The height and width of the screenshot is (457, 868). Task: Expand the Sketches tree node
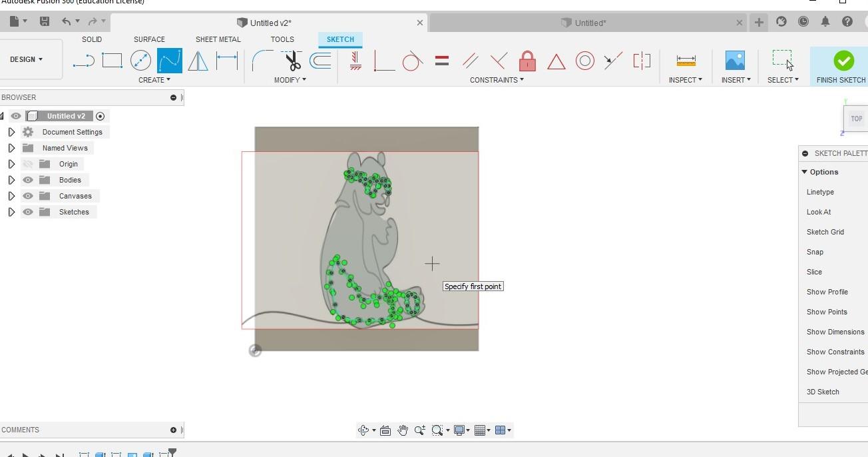tap(11, 212)
